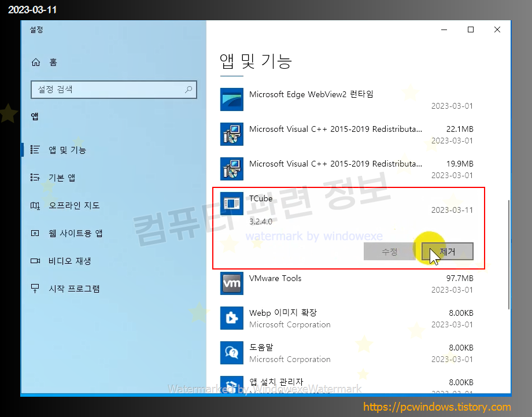Click the disabled 수정 button
The height and width of the screenshot is (417, 532).
(x=390, y=252)
